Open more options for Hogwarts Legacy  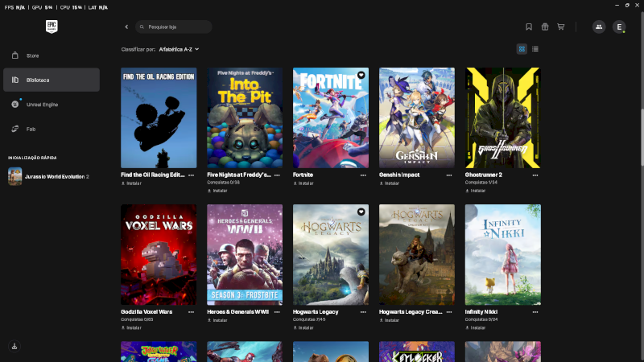[363, 312]
